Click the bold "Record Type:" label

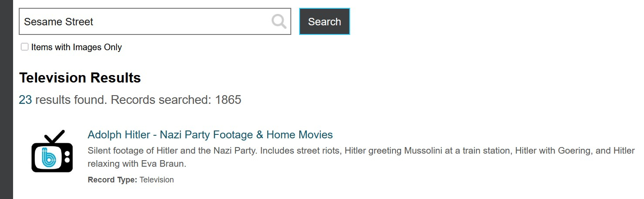tap(112, 180)
